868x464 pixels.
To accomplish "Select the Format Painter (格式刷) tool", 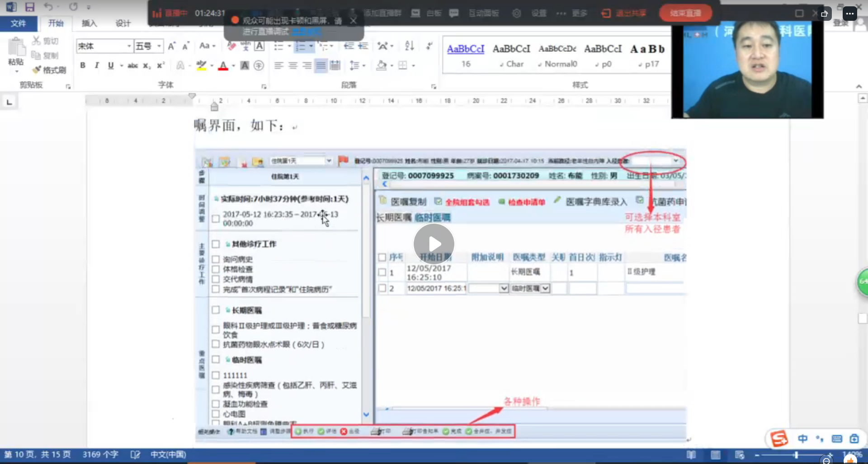I will click(x=50, y=70).
